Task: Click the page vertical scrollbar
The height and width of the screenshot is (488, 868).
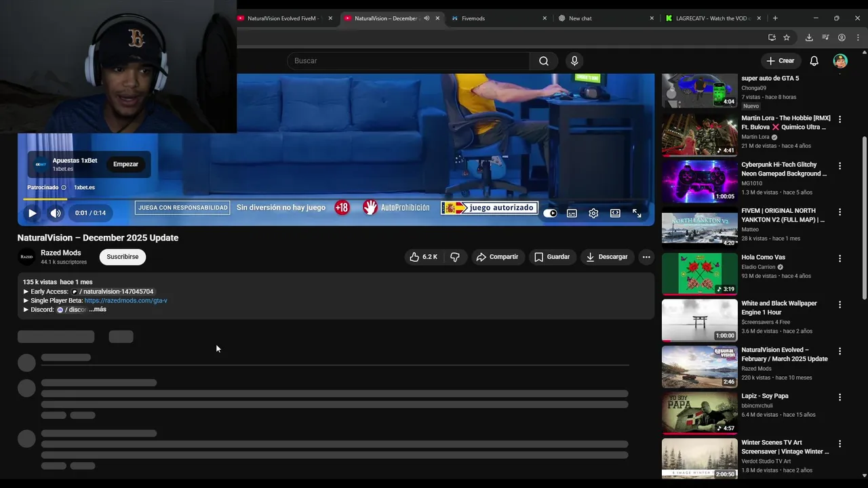Action: point(864,217)
